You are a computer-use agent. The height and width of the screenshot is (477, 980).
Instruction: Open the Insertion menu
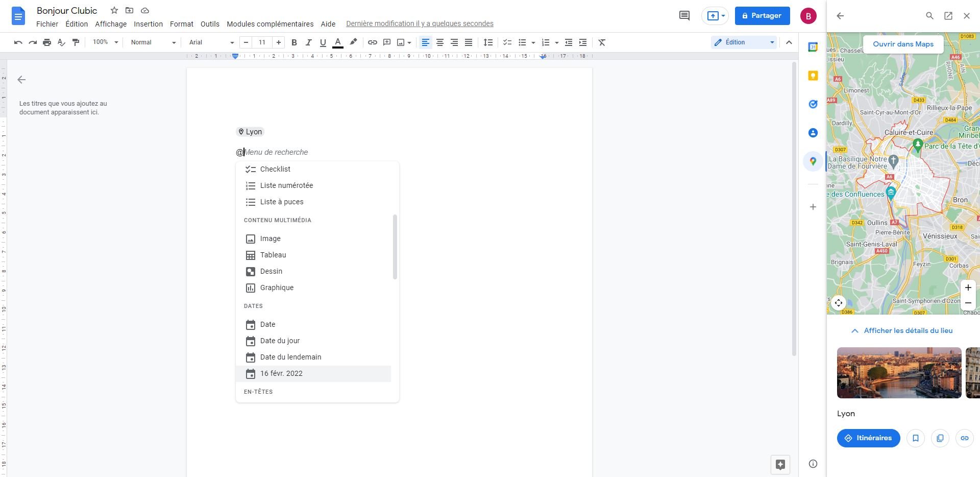click(x=148, y=24)
